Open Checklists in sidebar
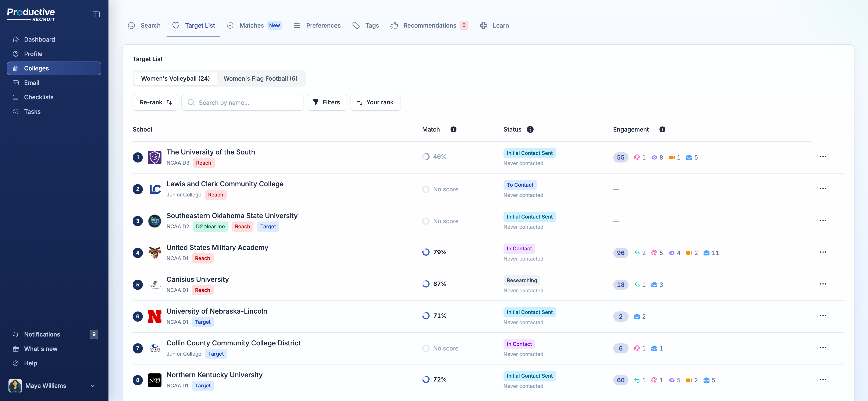Viewport: 868px width, 401px height. click(x=54, y=97)
